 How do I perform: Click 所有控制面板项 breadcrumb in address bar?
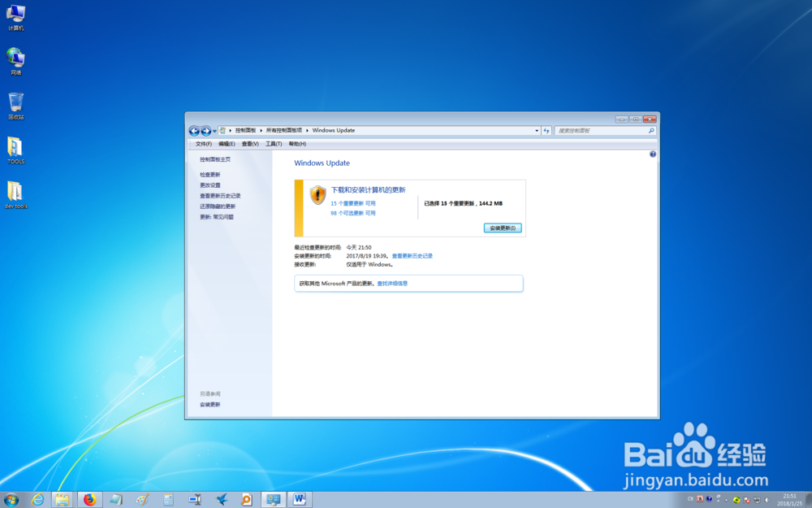pyautogui.click(x=283, y=131)
